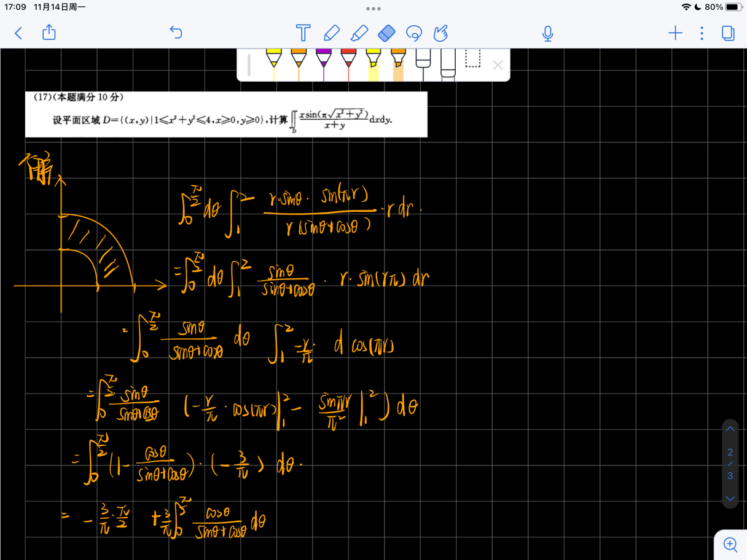This screenshot has width=747, height=560.
Task: Close the favorites toolbox
Action: pyautogui.click(x=498, y=64)
